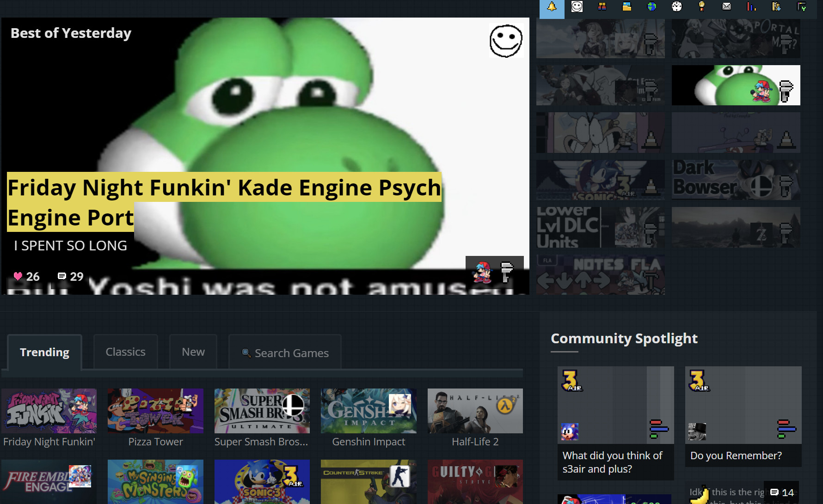Open the clock history icon in the top bar
Viewport: 823px width, 504px height.
coord(677,7)
